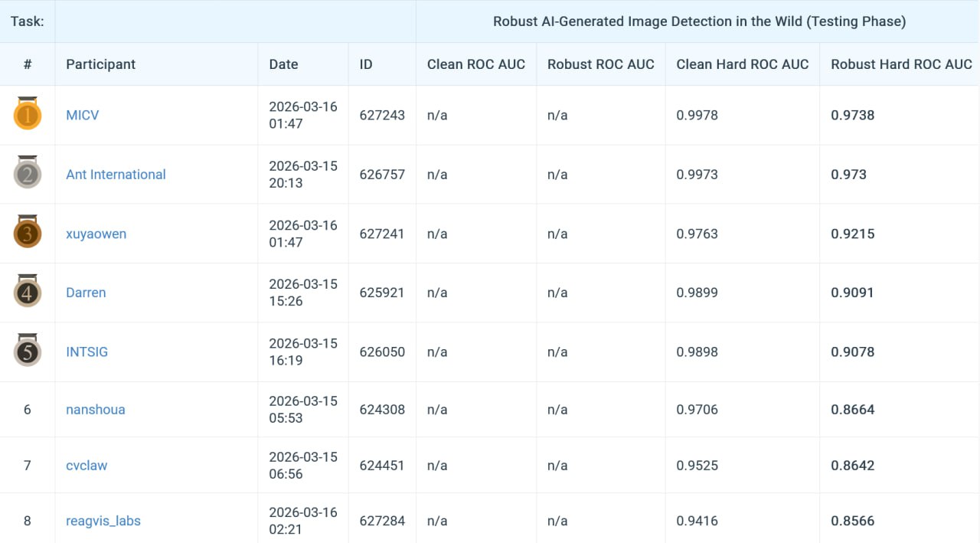Select Robust Hard score 0.9215
Screen dimensions: 980x543
pos(853,234)
